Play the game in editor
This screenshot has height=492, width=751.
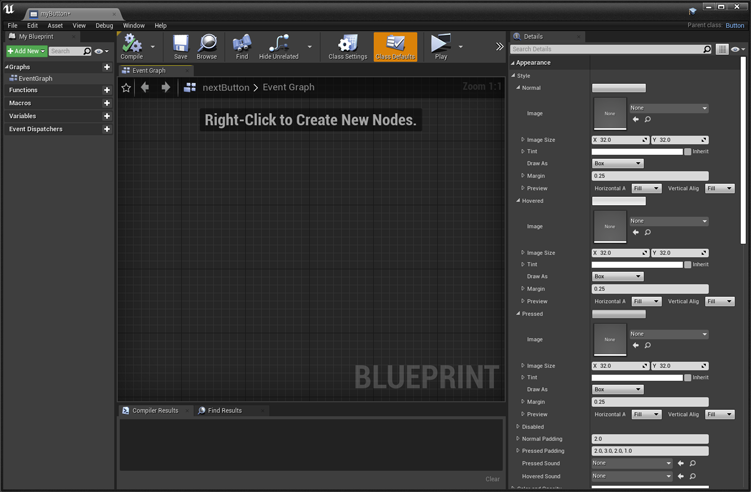point(441,47)
